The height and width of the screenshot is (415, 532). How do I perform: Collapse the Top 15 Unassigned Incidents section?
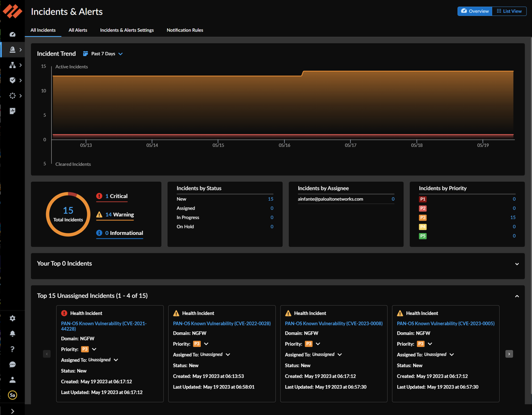[x=517, y=296]
